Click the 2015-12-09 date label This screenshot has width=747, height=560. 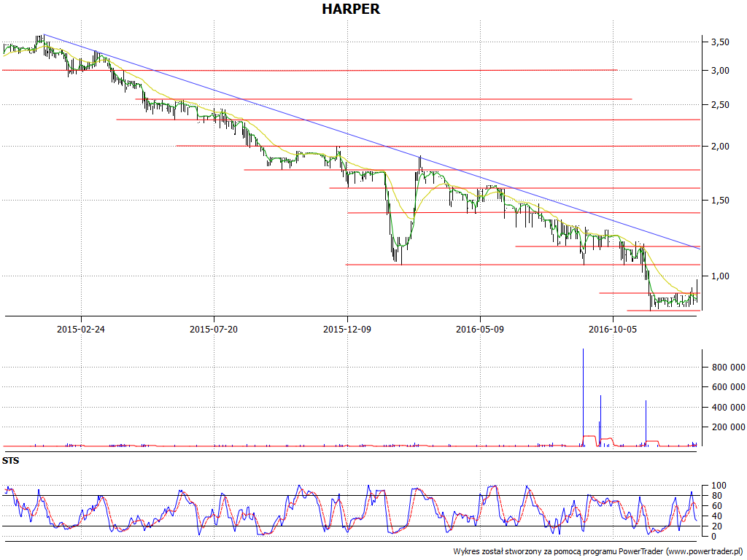coord(347,329)
